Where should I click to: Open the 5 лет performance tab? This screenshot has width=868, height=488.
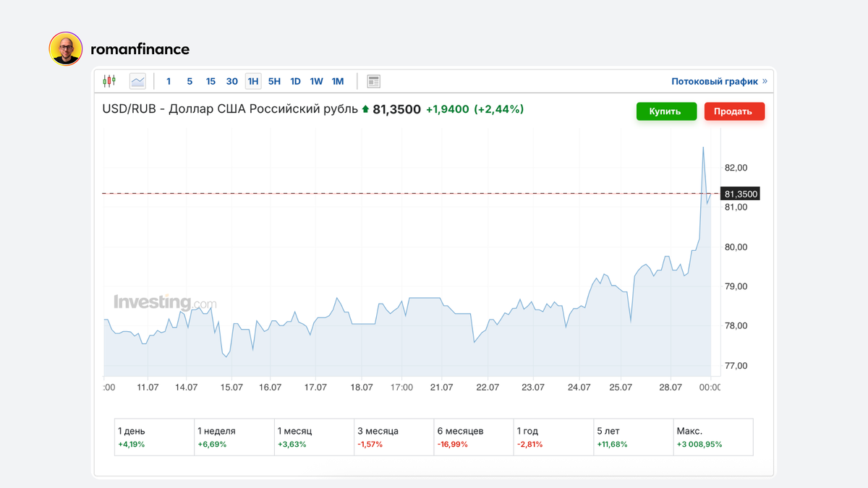633,437
